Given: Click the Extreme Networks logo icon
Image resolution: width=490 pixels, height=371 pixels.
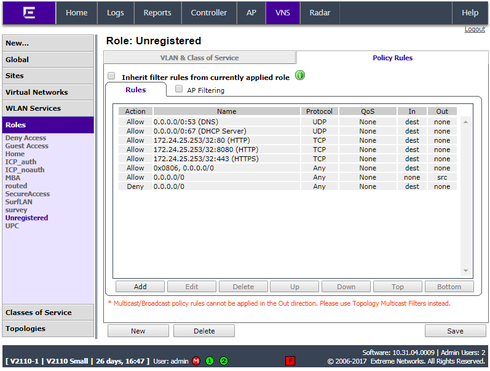Looking at the screenshot, I should (x=29, y=13).
